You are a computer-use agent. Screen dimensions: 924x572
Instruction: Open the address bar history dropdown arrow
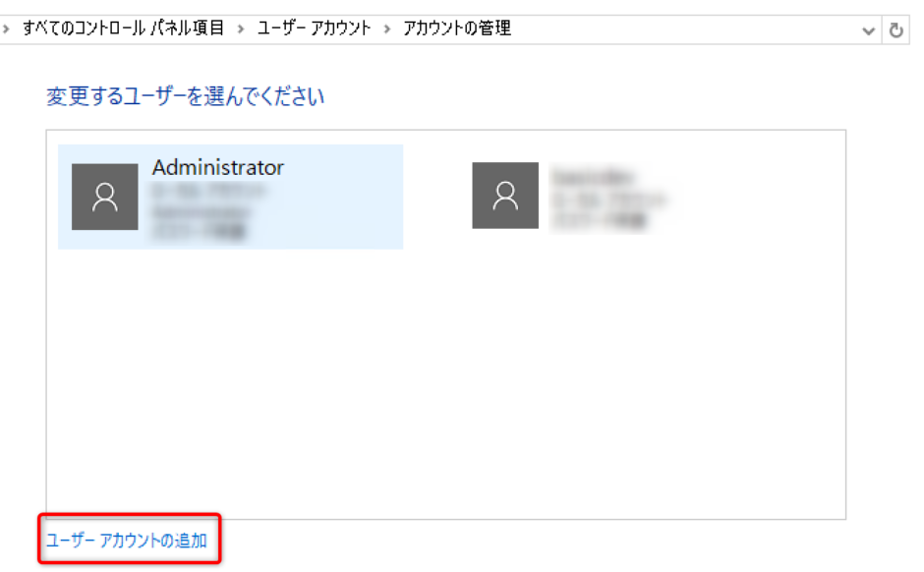(868, 30)
